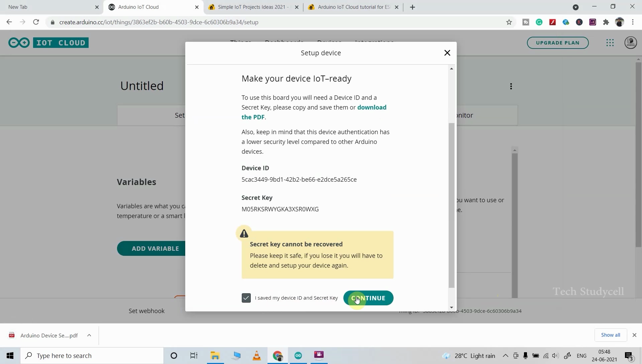Click the dialog vertical scrollbar thumb
Viewport: 642px width, 364px height.
tap(451, 205)
